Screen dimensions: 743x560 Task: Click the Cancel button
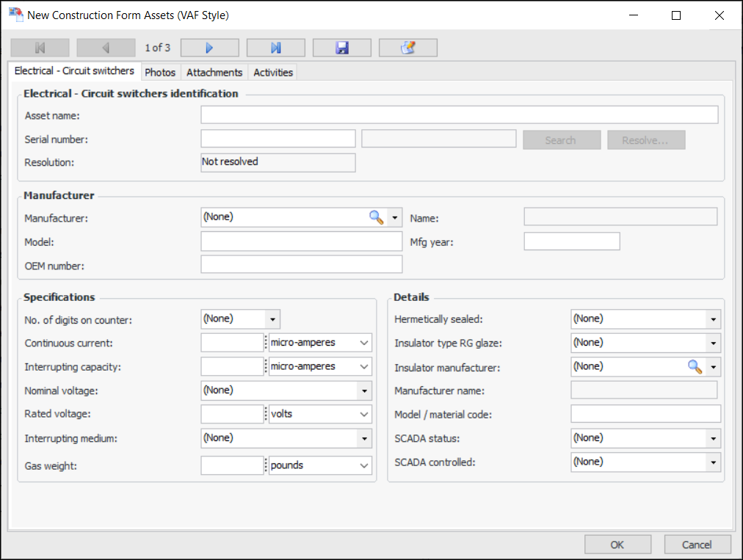point(697,545)
